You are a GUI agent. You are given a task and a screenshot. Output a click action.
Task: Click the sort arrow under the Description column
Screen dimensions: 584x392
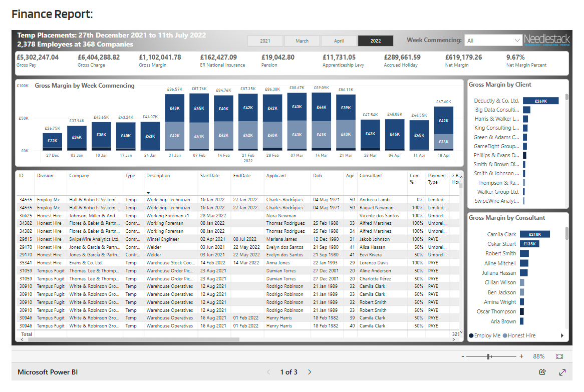(x=148, y=193)
